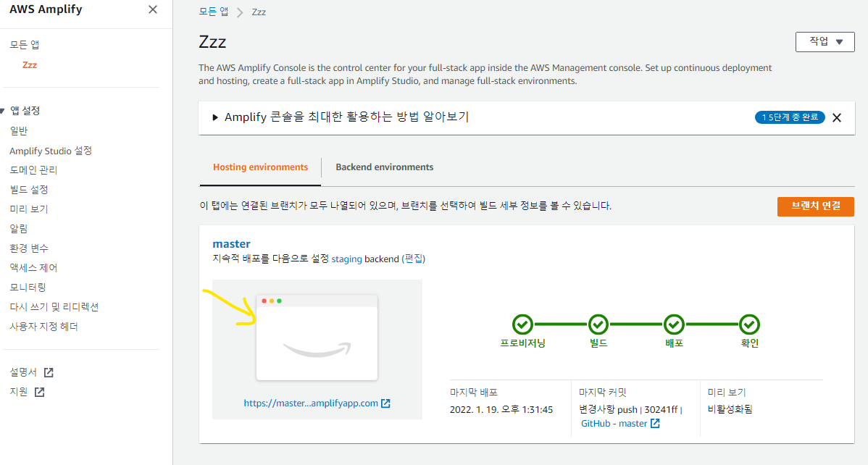Click (편집) edit link
Image resolution: width=868 pixels, height=465 pixels.
414,259
